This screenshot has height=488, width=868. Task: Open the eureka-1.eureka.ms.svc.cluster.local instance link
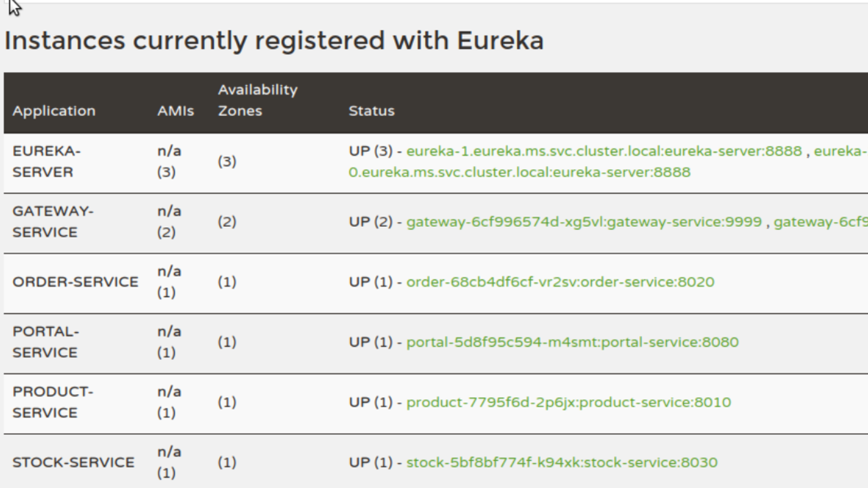[x=604, y=151]
